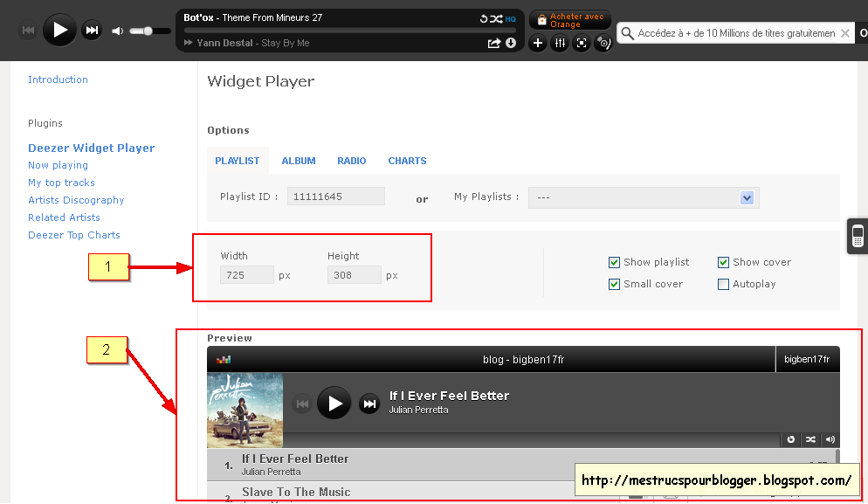
Task: Toggle Show playlist checkbox
Action: pyautogui.click(x=614, y=262)
